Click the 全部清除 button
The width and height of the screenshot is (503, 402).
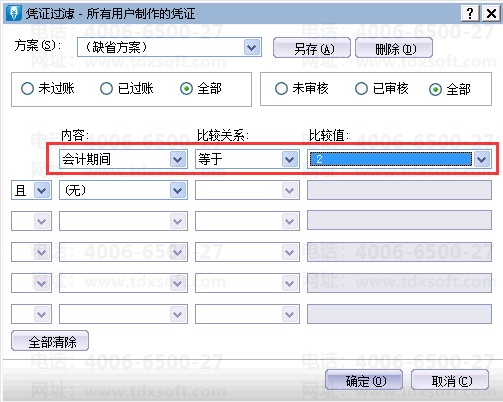tap(50, 341)
